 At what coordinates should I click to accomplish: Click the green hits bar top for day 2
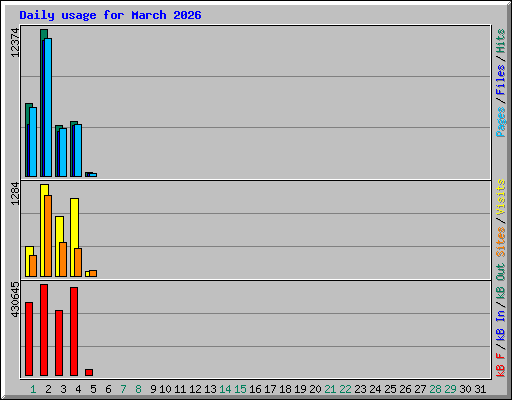tap(44, 33)
